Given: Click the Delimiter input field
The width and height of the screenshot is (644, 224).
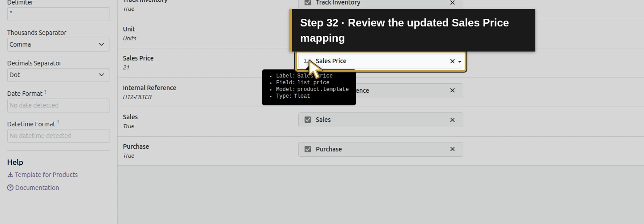Looking at the screenshot, I should point(59,14).
